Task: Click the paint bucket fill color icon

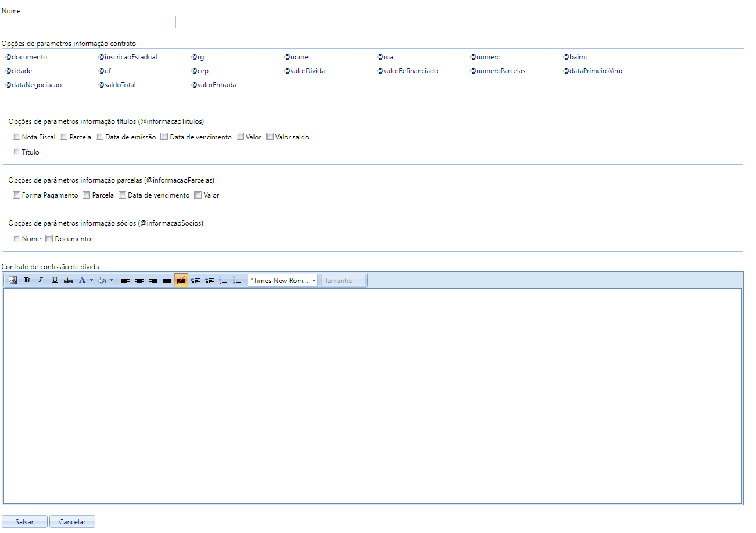Action: (102, 280)
